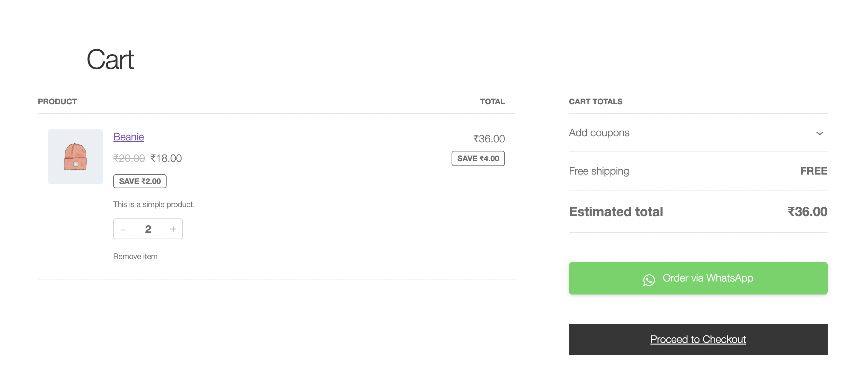Click the PRODUCT column header

click(x=57, y=101)
